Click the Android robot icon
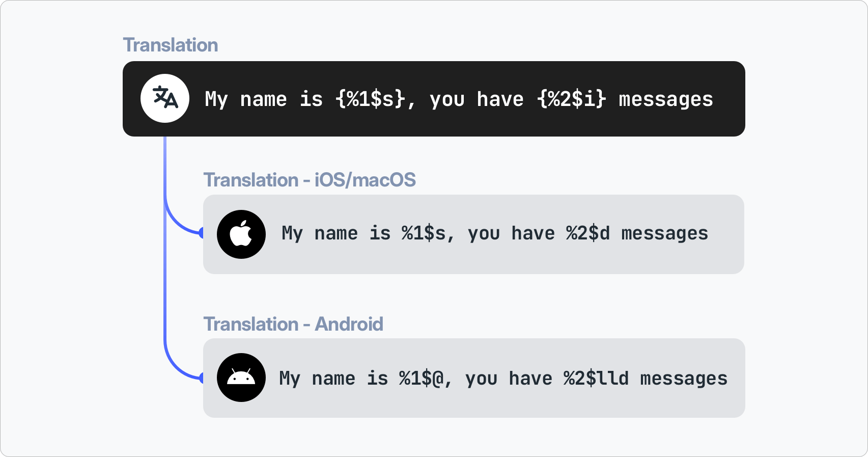The image size is (868, 457). click(x=241, y=378)
